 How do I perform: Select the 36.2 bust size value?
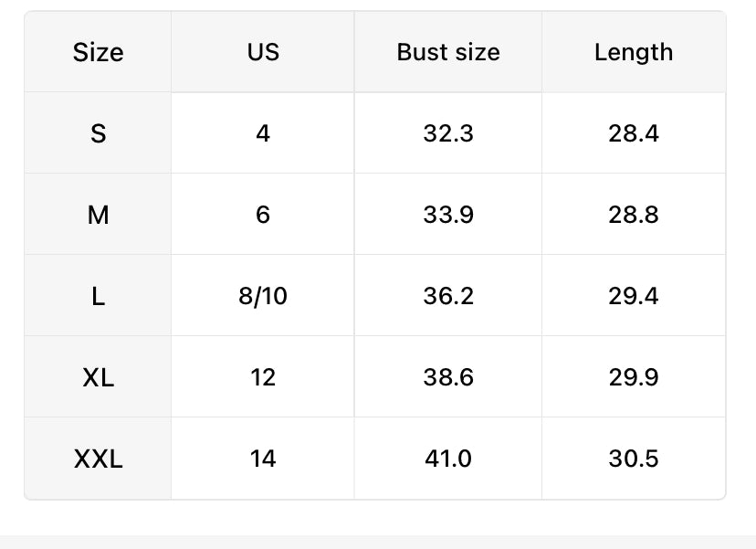point(448,296)
